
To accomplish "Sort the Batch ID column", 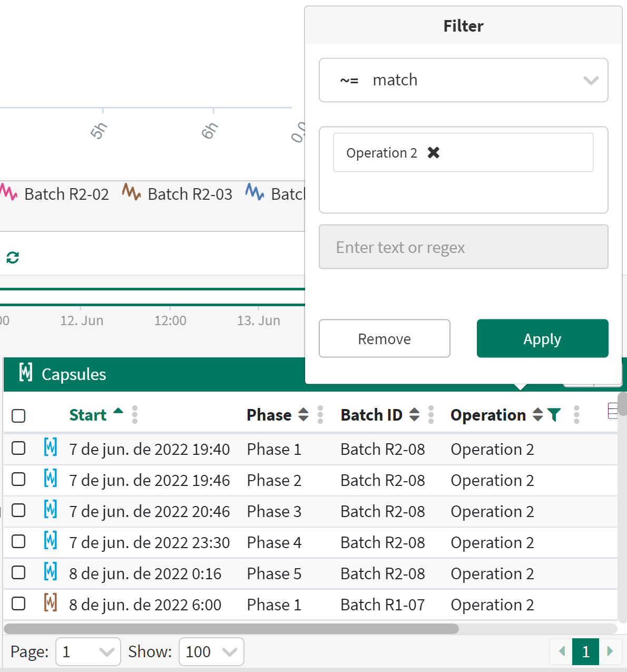I will tap(415, 415).
